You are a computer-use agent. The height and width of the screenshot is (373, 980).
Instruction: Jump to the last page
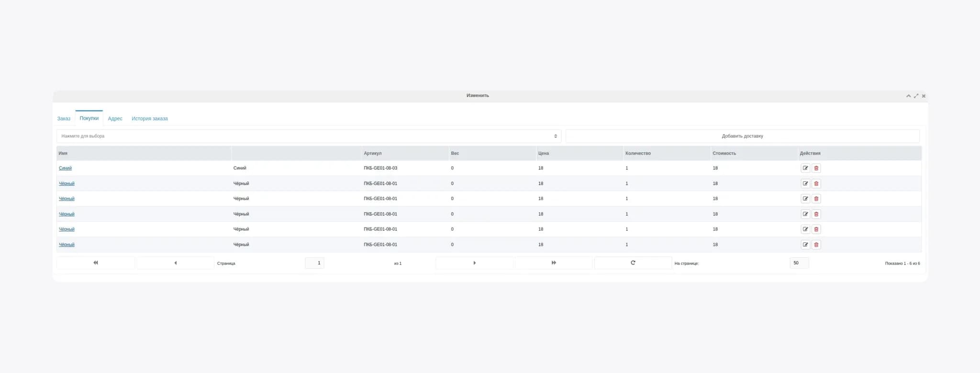click(554, 263)
